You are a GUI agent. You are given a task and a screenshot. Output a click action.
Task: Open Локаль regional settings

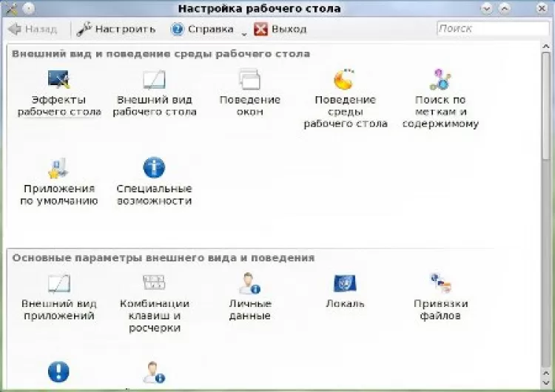(x=345, y=284)
